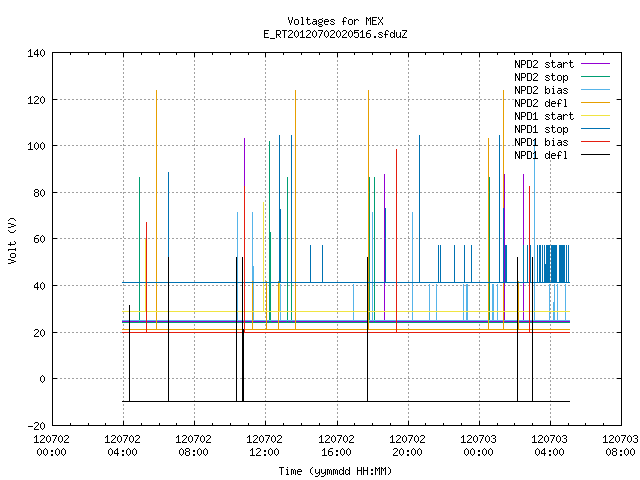Click the orange line sample beside NPD2 defl
Image resolution: width=640 pixels, height=480 pixels.
(596, 102)
